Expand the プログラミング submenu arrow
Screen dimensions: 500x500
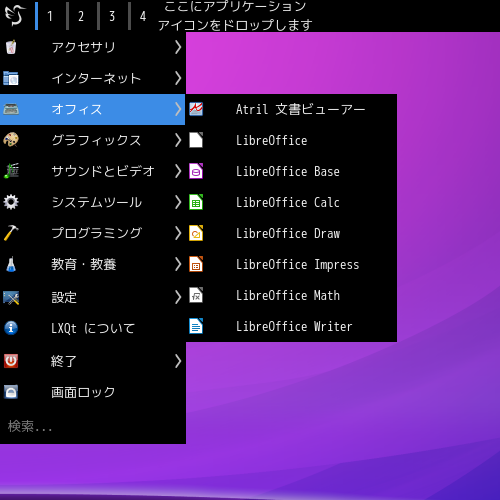coord(178,233)
